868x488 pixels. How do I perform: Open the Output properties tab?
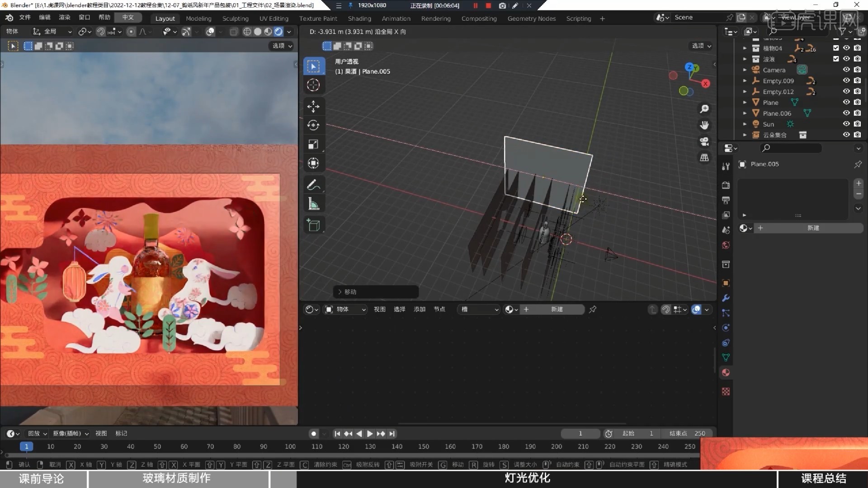726,200
